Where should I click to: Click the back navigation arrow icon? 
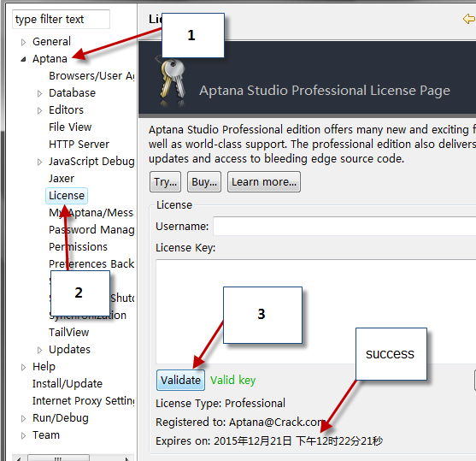tap(469, 19)
